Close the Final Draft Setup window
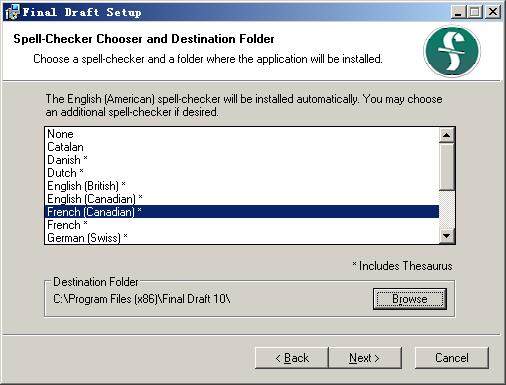Image resolution: width=506 pixels, height=385 pixels. tap(493, 12)
